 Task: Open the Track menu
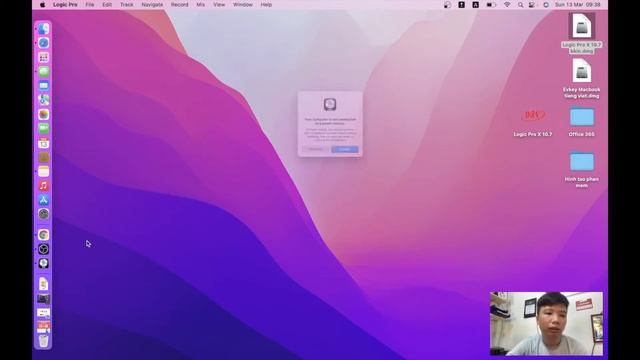click(127, 5)
